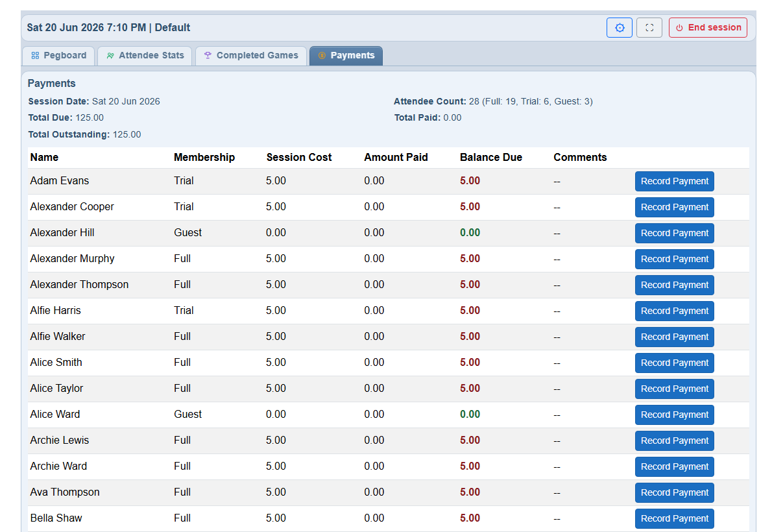772x532 pixels.
Task: Record payment for Adam Evans
Action: click(675, 181)
